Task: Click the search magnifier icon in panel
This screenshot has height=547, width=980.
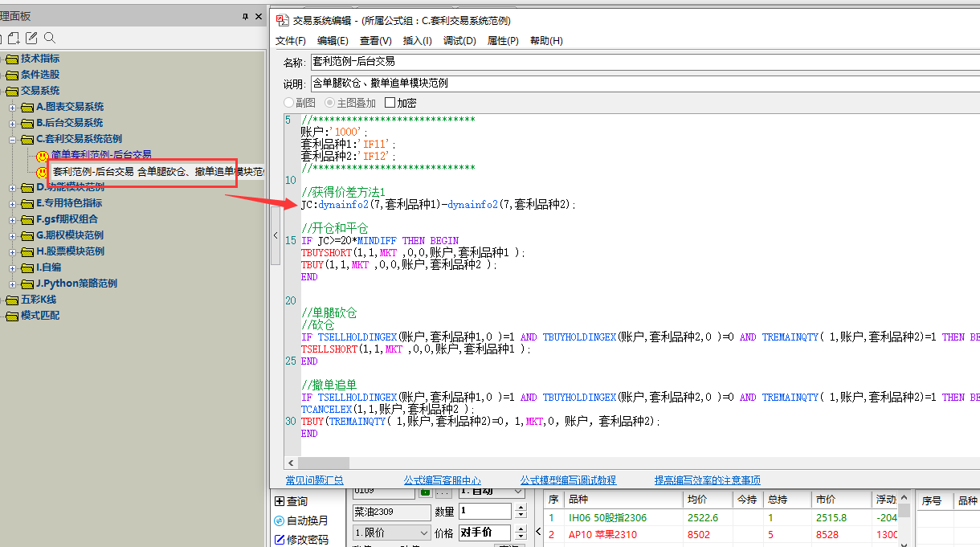Action: click(x=50, y=38)
